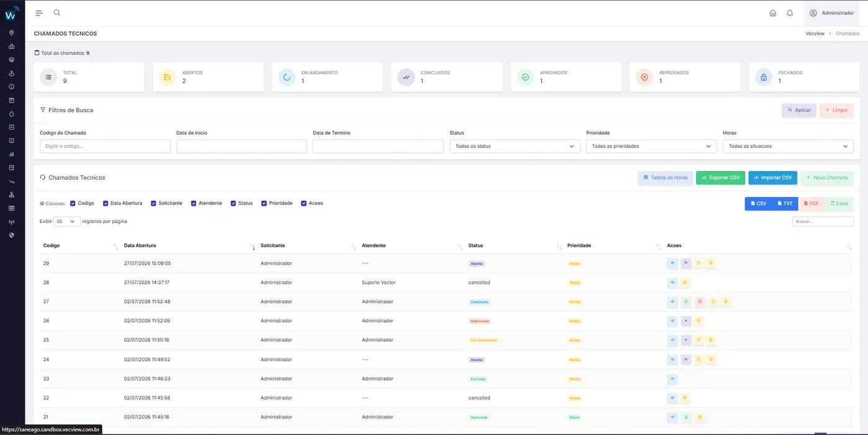Click yellow action icon on ticket 22
Screen dimensions: 868x435
[x=685, y=398]
